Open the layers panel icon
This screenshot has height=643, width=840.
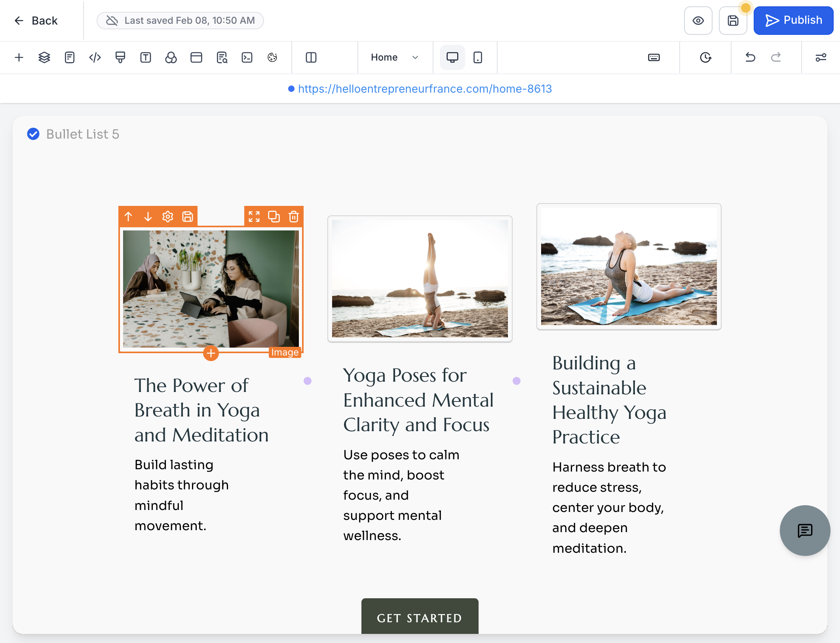click(44, 57)
